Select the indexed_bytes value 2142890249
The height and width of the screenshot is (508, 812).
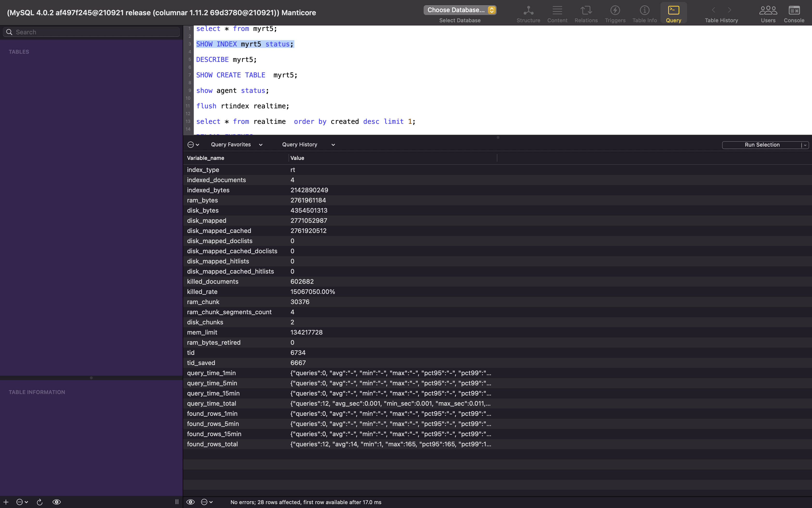[x=309, y=190]
